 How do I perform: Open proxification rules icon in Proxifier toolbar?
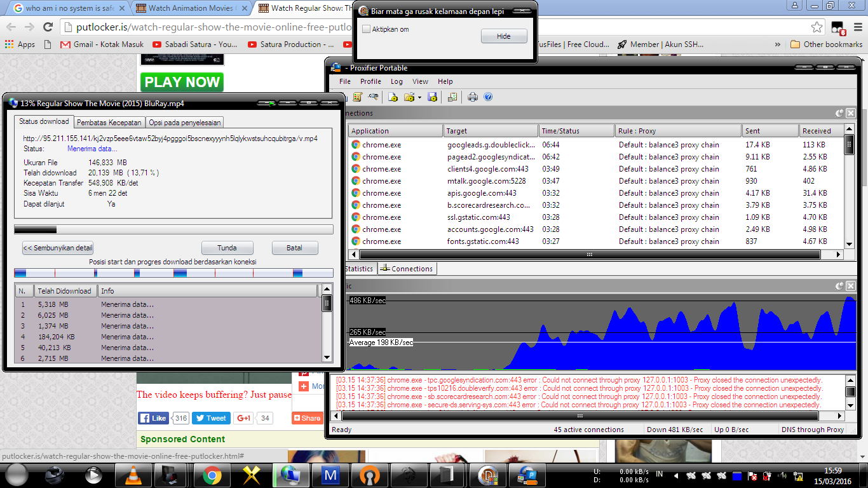pos(358,97)
